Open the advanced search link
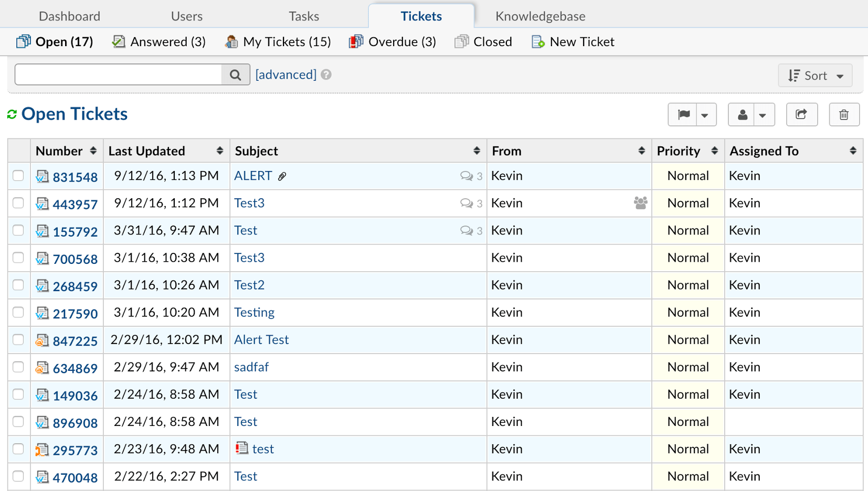Viewport: 868px width, 491px height. tap(285, 75)
